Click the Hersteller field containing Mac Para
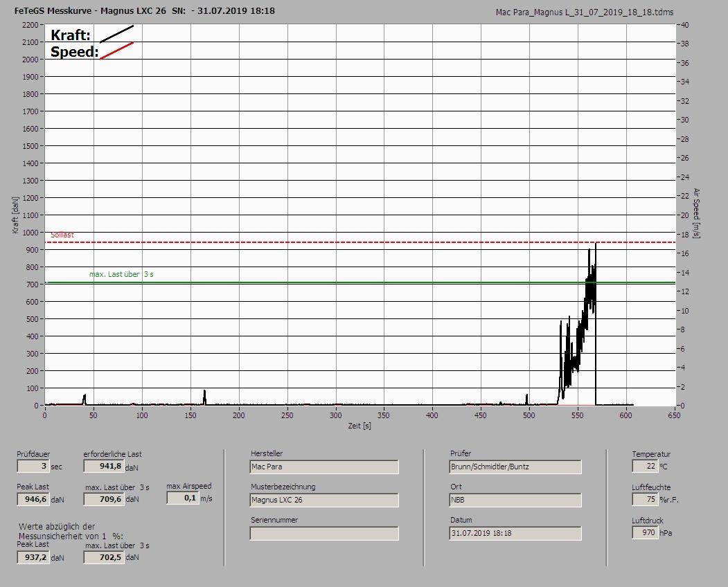 (324, 467)
